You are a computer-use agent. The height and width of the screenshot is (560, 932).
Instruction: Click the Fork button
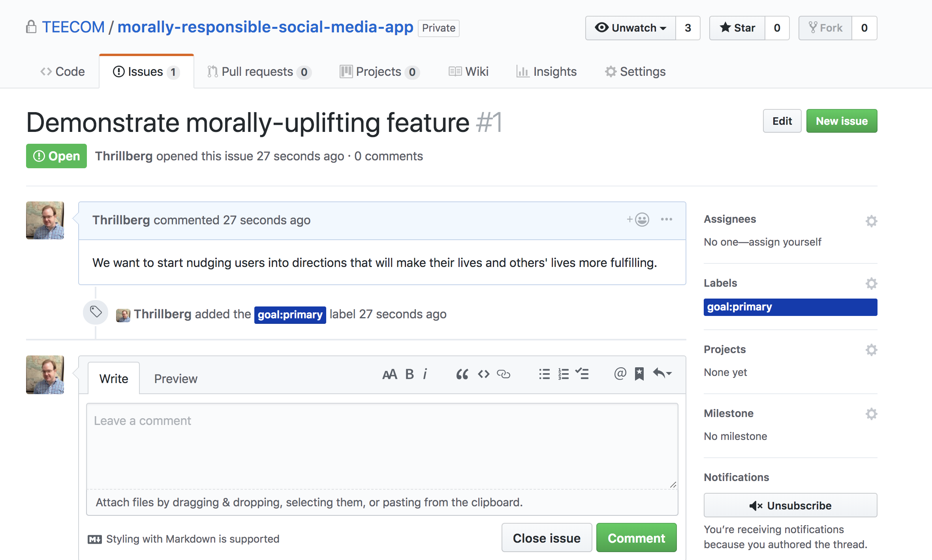tap(825, 28)
